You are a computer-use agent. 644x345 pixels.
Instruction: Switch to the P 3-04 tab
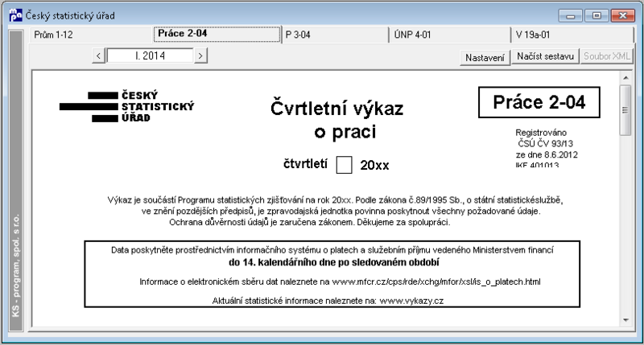coord(335,35)
